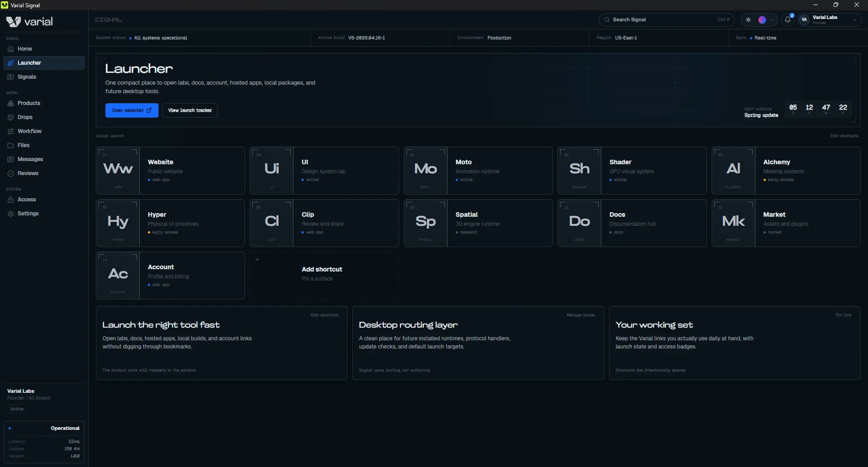Image resolution: width=868 pixels, height=467 pixels.
Task: Click the Drops cube icon
Action: tap(11, 117)
